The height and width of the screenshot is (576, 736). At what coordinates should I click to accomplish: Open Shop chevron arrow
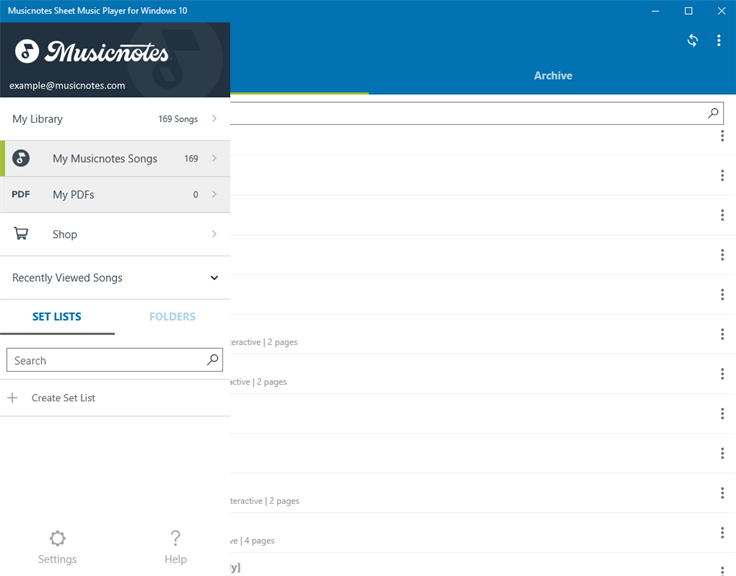pyautogui.click(x=214, y=234)
